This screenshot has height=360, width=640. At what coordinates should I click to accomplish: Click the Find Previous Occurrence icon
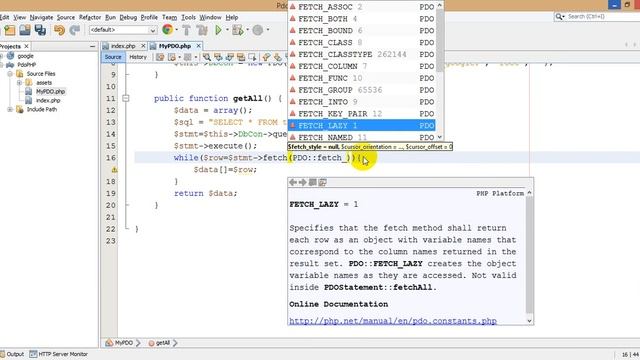coord(218,57)
